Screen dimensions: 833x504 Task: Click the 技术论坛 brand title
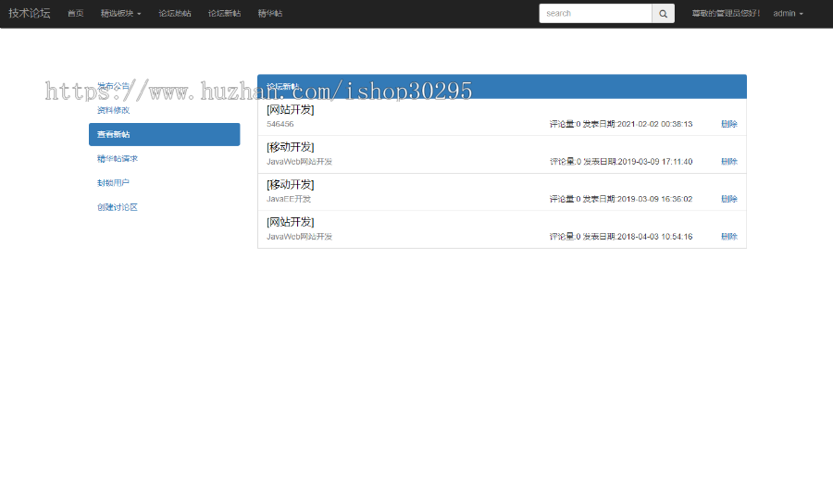pos(30,13)
